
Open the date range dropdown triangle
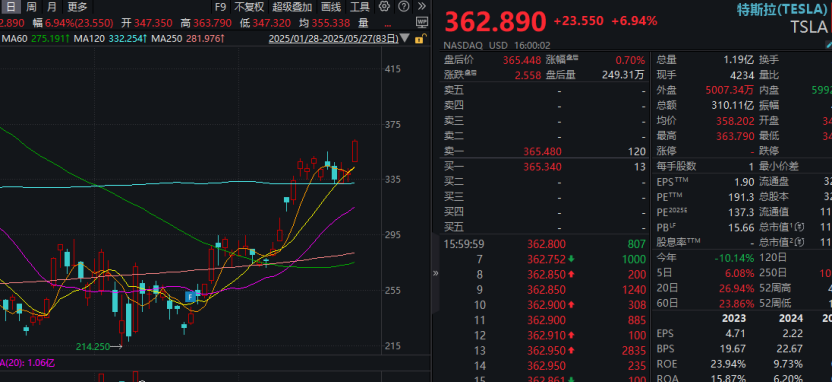pos(405,39)
